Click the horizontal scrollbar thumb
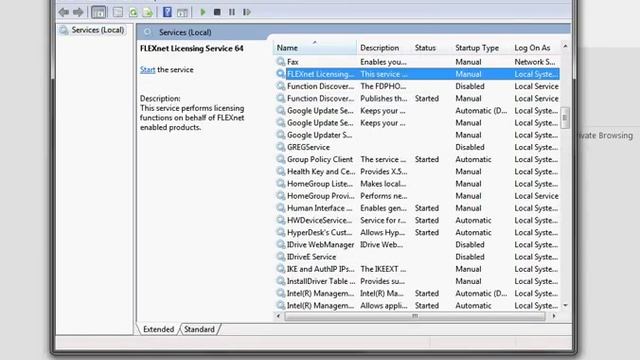The height and width of the screenshot is (360, 640). (415, 316)
